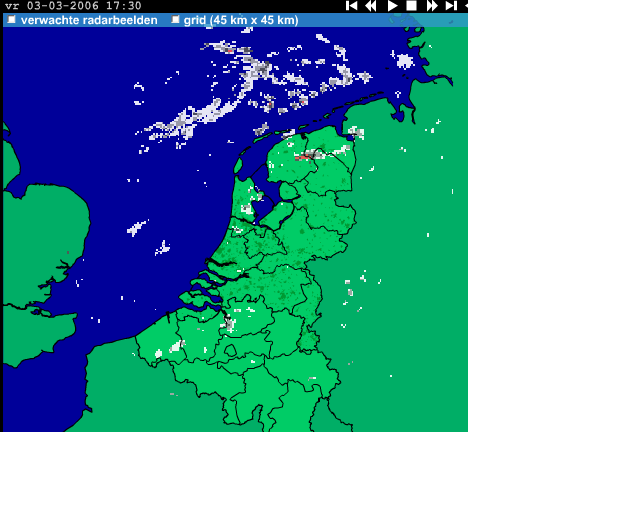Step back with the rewind button

371,6
